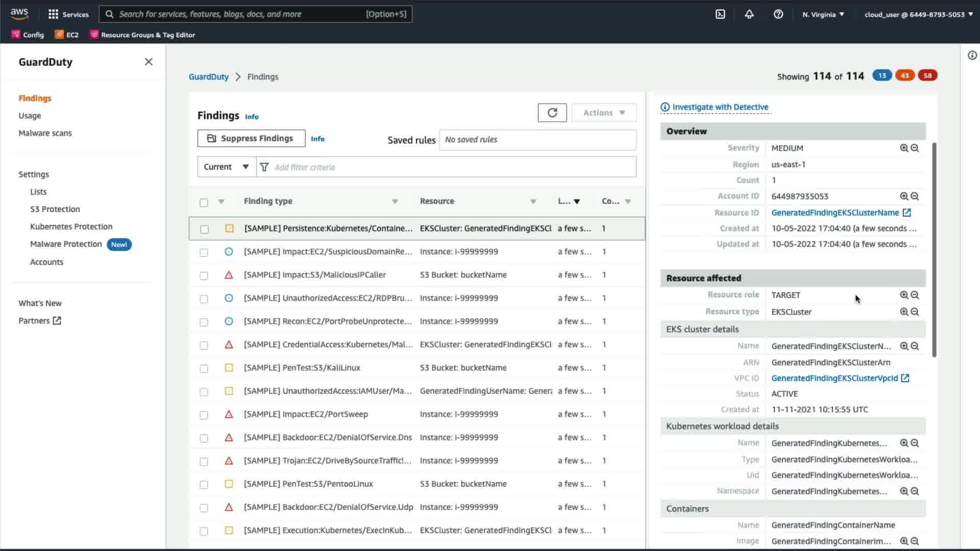Zoom-out exclude icon beside Account ID
Viewport: 980px width, 551px height.
[915, 196]
